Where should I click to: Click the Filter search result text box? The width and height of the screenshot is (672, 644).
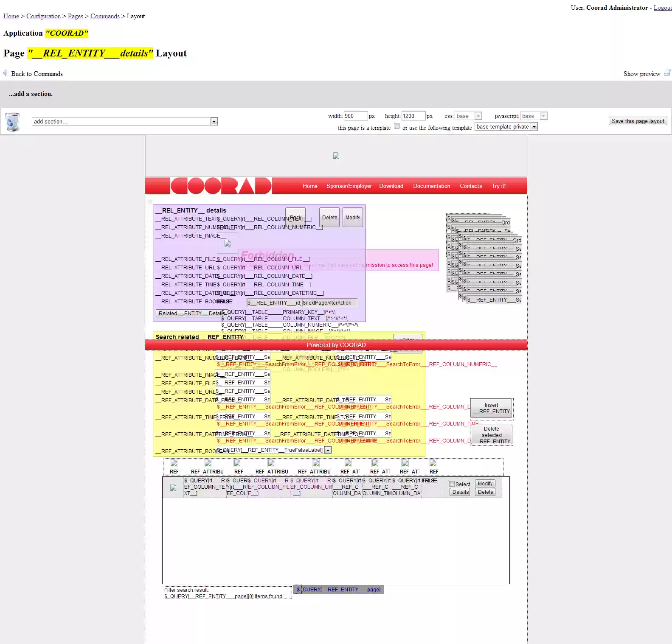tap(228, 593)
